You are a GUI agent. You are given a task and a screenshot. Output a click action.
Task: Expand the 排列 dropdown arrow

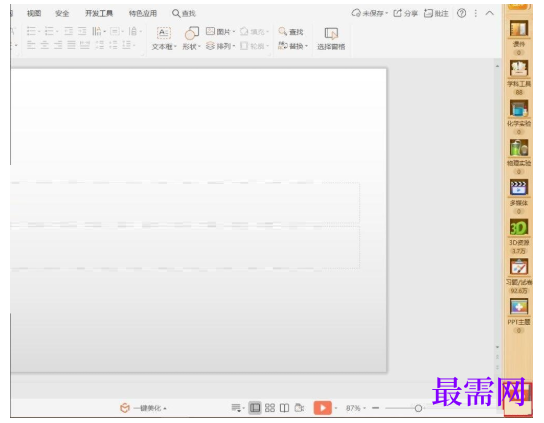tap(233, 46)
